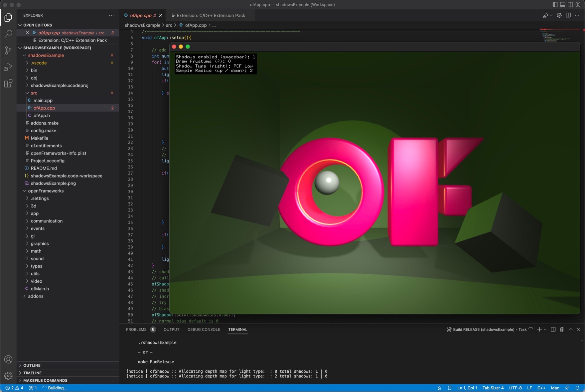Click the editor minimap

click(559, 36)
